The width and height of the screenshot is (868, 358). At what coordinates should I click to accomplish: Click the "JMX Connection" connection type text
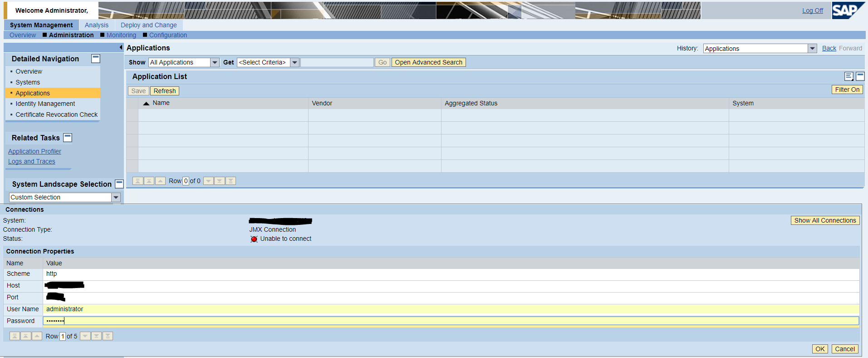tap(273, 230)
